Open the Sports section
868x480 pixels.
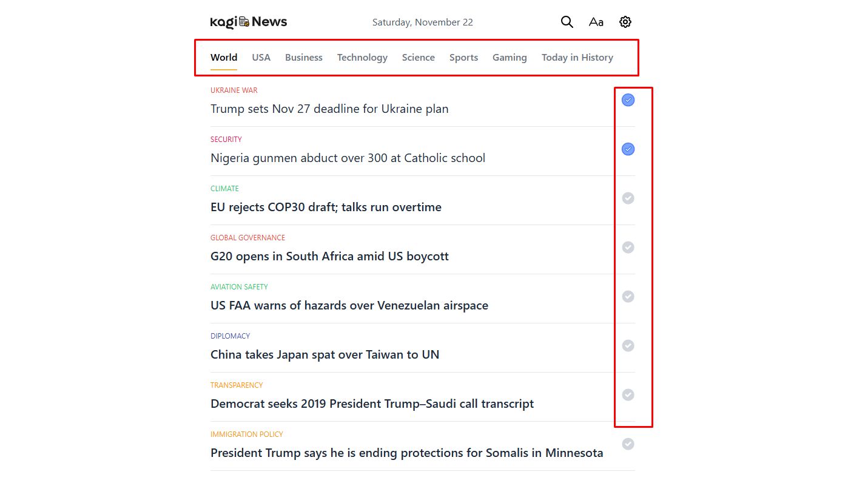463,57
